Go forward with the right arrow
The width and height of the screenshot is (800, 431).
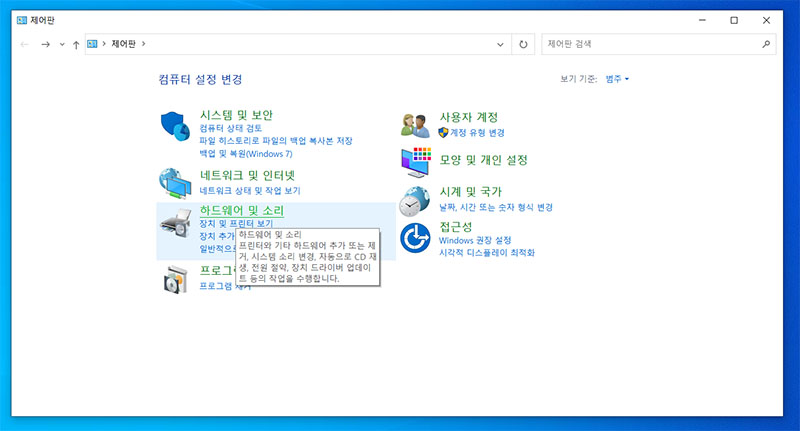(x=45, y=45)
